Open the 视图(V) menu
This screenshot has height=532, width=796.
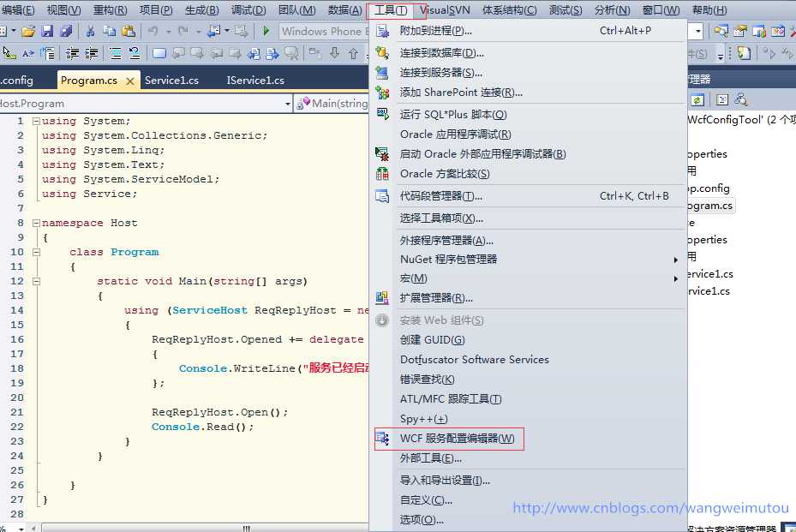(x=63, y=10)
